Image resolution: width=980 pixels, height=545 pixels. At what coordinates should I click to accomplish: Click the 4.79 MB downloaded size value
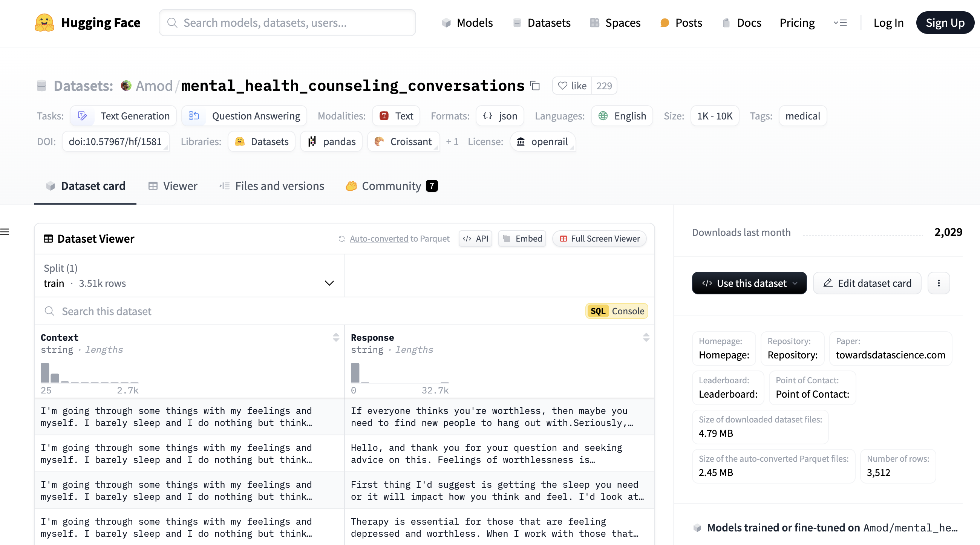point(716,433)
